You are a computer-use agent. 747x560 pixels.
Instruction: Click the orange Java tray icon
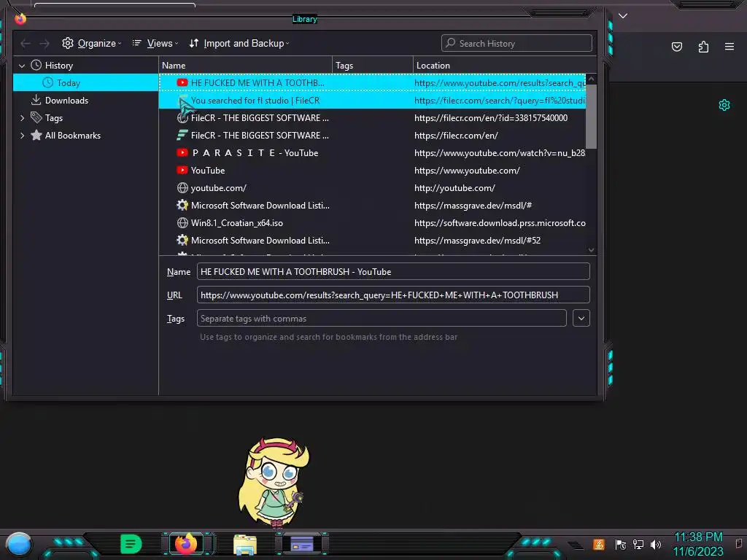[599, 544]
